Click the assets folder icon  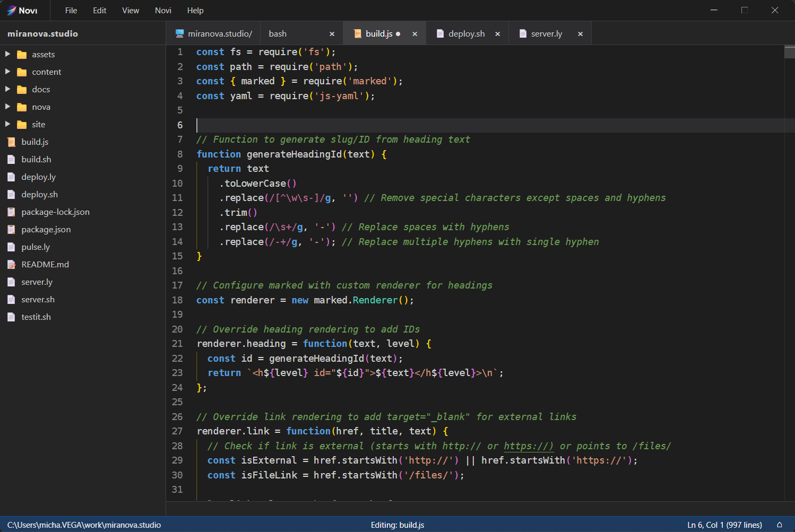point(21,54)
